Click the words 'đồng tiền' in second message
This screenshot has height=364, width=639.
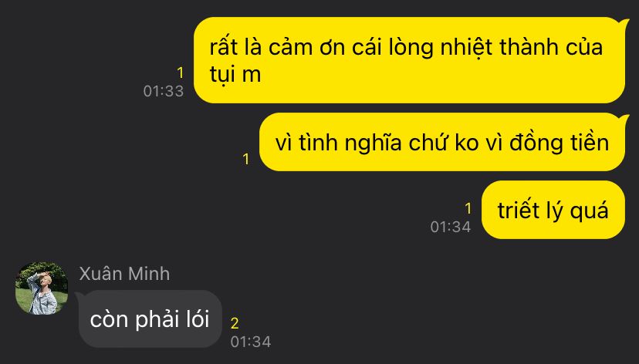(559, 143)
